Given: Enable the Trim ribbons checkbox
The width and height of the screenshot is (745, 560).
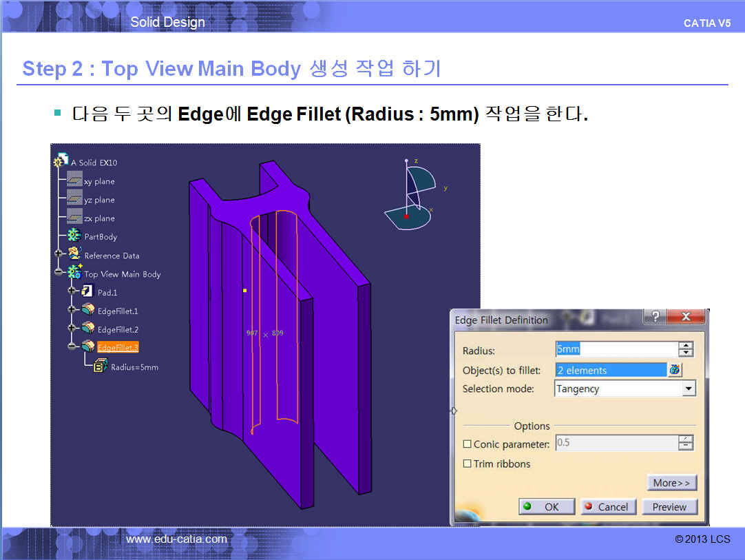Looking at the screenshot, I should coord(468,464).
